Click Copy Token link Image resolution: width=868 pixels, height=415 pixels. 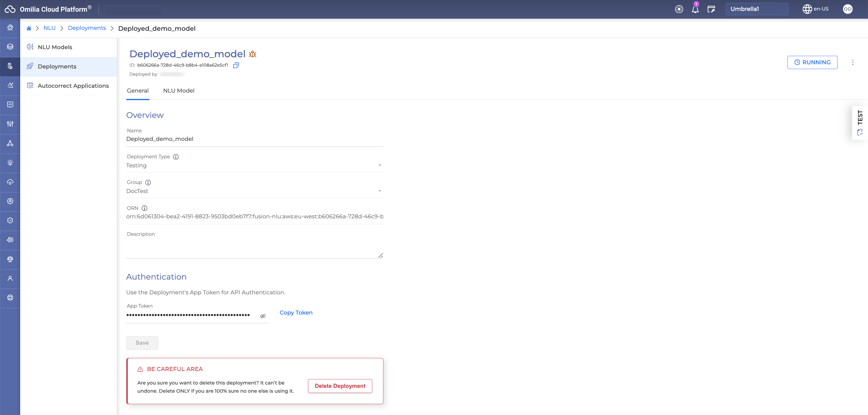(296, 312)
